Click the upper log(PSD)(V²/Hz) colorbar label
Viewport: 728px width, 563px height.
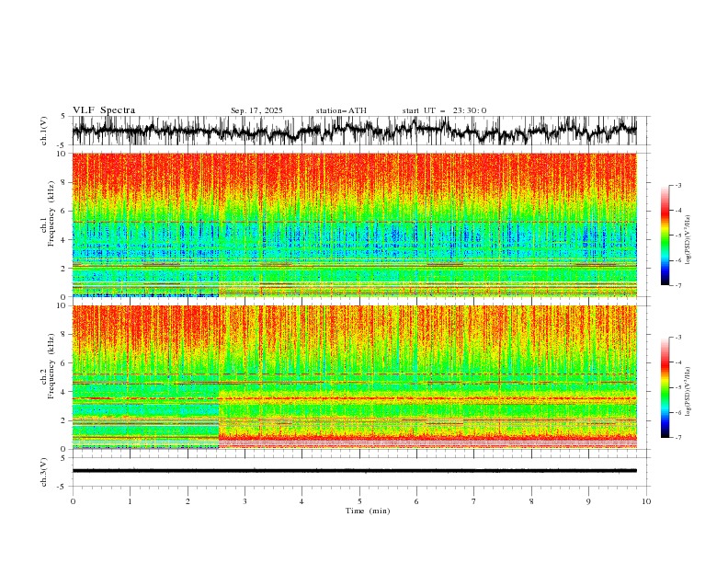(x=688, y=240)
